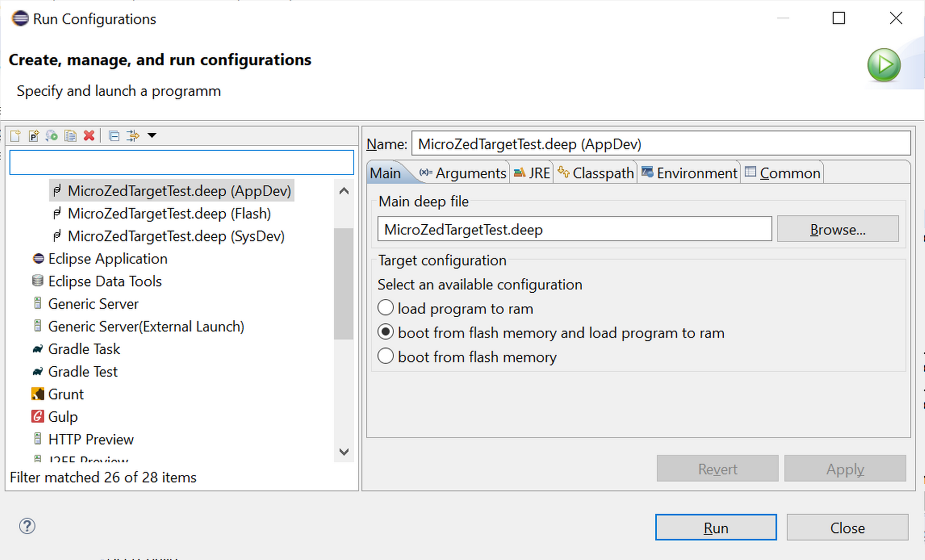925x560 pixels.
Task: Open the help question mark icon
Action: point(27,526)
